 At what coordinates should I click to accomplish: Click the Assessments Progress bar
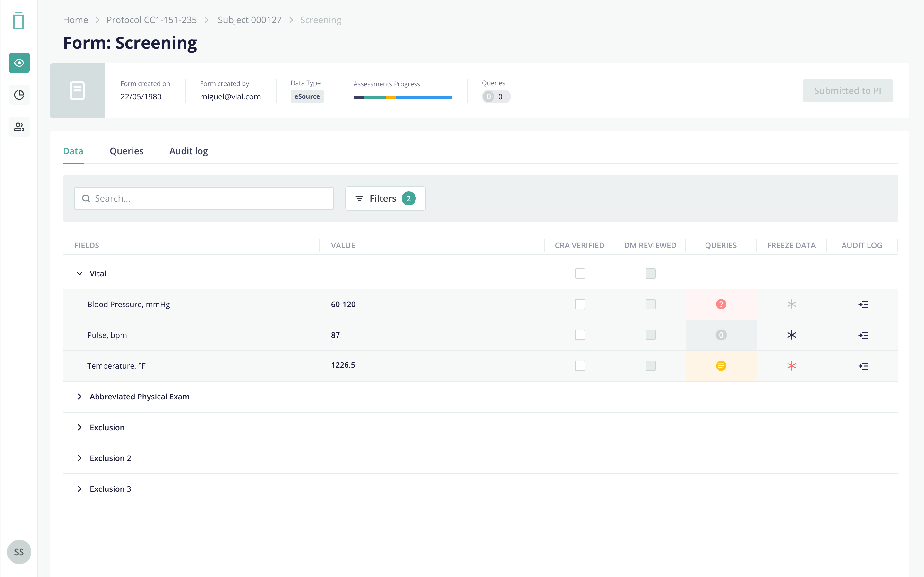403,97
